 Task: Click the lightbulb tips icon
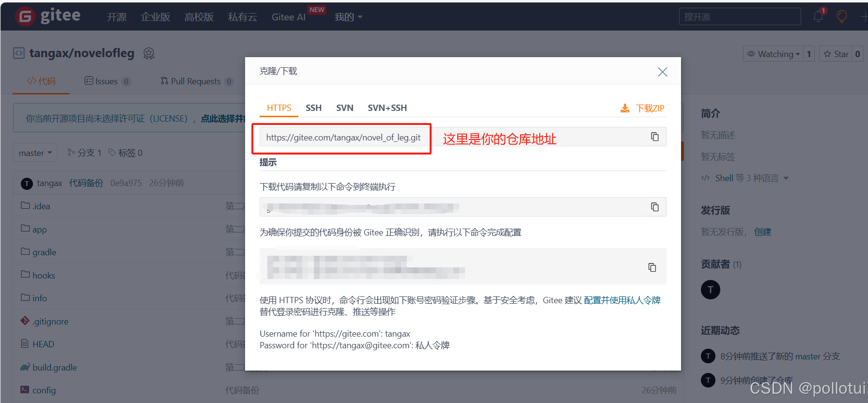click(842, 16)
